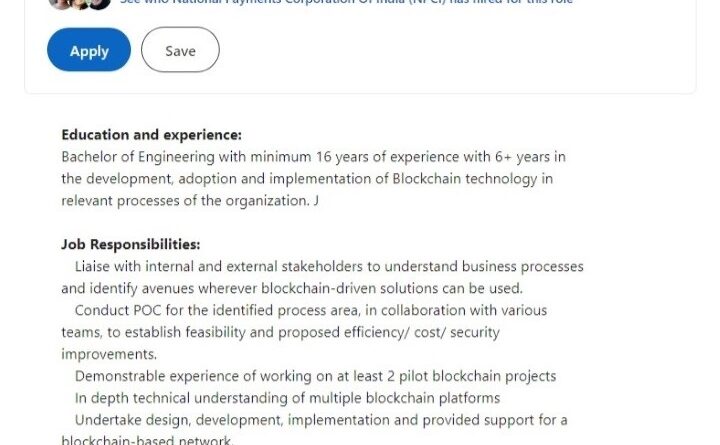Click the word 'improvements.' in the responsibilities
Viewport: 720px width, 445px height.
(109, 354)
